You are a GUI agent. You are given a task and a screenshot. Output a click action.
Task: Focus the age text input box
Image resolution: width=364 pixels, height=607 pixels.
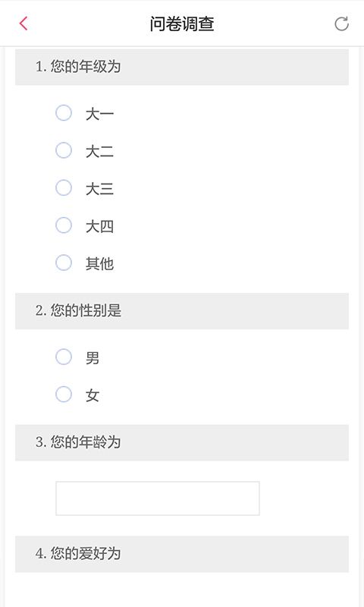[x=158, y=498]
